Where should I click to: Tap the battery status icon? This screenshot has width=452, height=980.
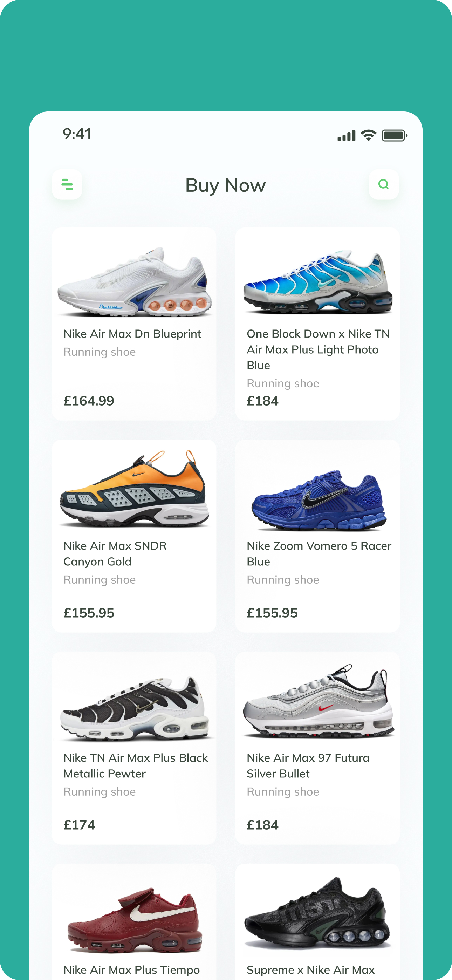(394, 135)
